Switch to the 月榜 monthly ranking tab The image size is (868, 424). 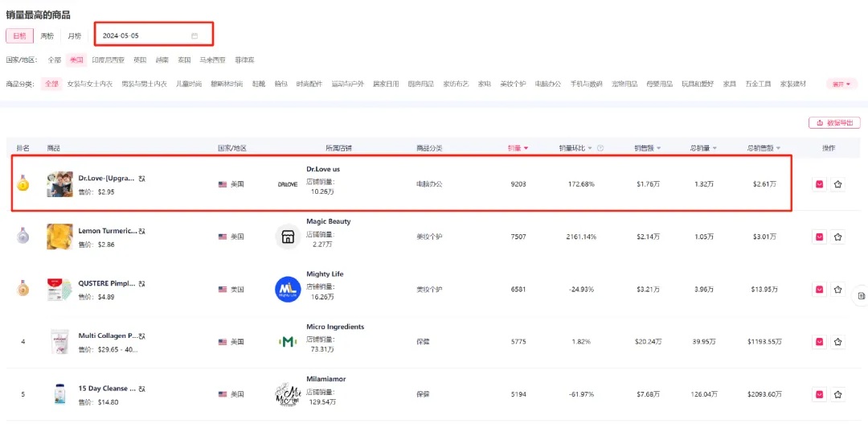click(74, 35)
